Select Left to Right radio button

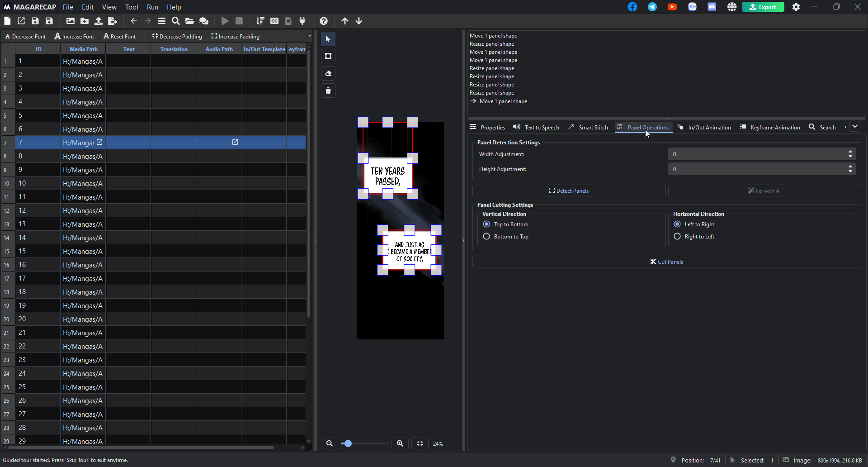coord(677,224)
